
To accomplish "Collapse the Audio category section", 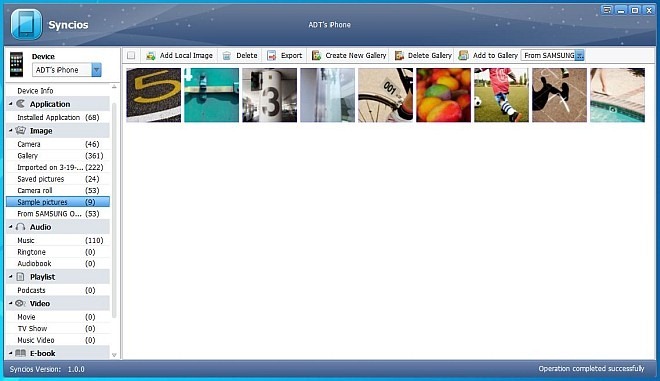I will click(x=11, y=226).
